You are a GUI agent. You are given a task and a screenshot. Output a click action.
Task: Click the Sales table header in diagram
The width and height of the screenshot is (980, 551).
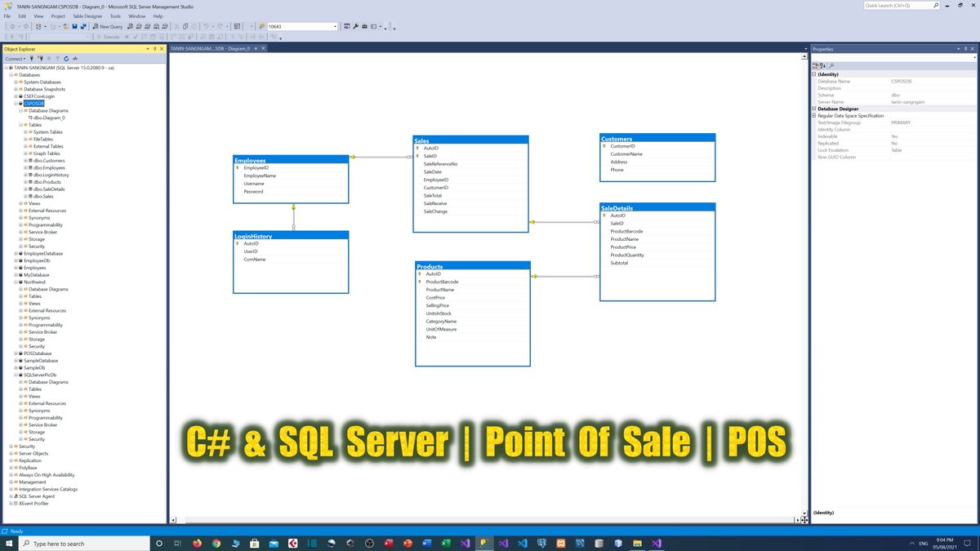(470, 140)
